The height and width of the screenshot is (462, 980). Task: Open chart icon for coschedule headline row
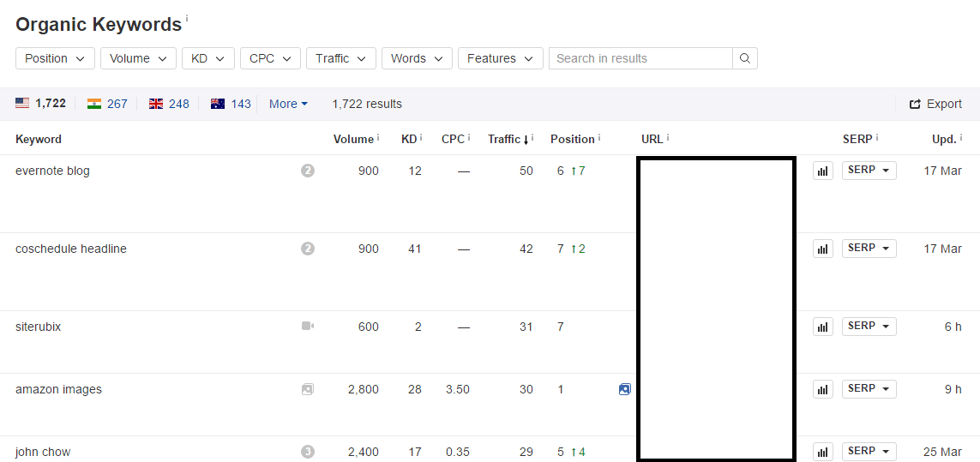coord(823,249)
